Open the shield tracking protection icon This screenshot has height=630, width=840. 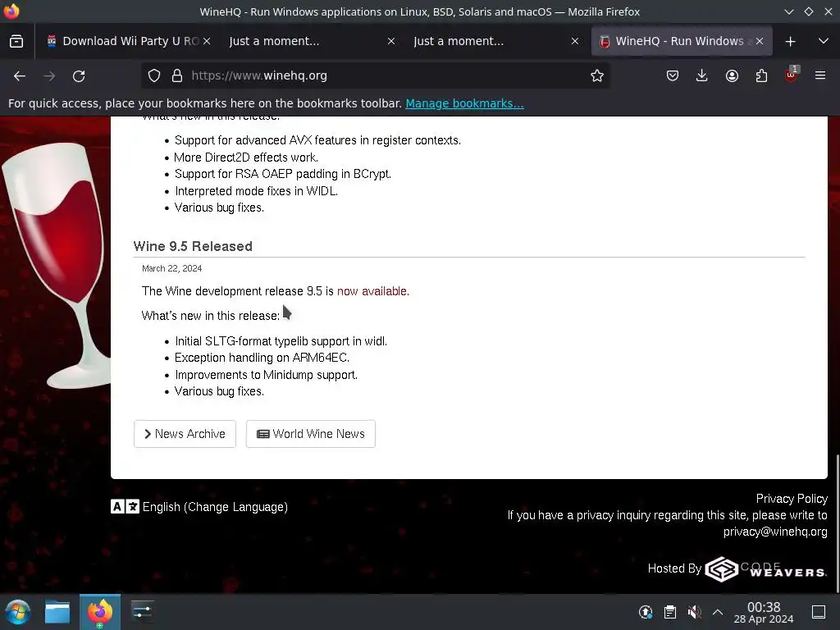pyautogui.click(x=154, y=76)
